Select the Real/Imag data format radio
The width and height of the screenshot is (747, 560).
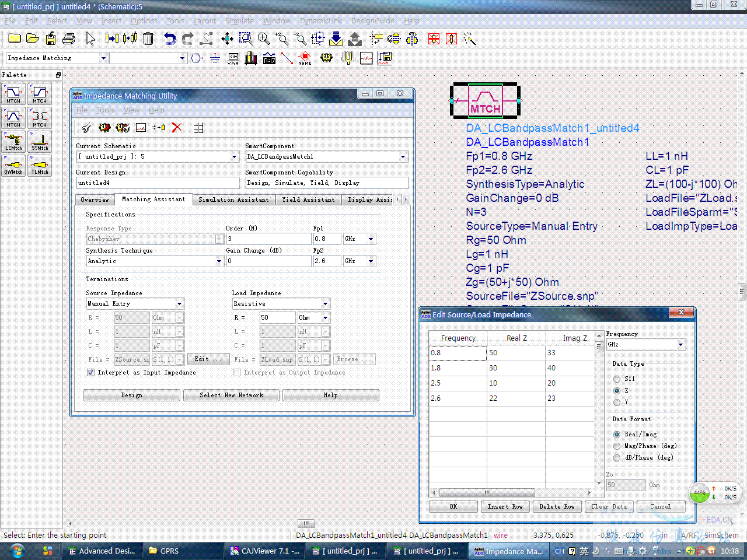point(617,435)
